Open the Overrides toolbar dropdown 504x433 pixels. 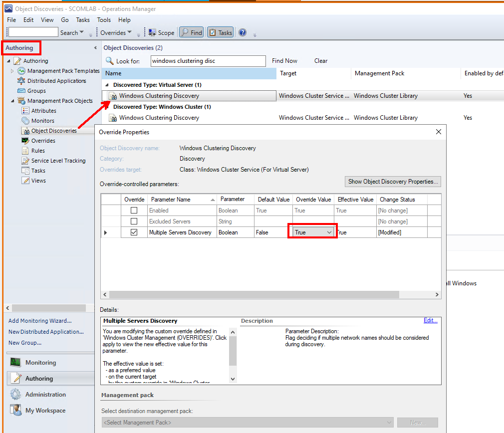[x=116, y=32]
